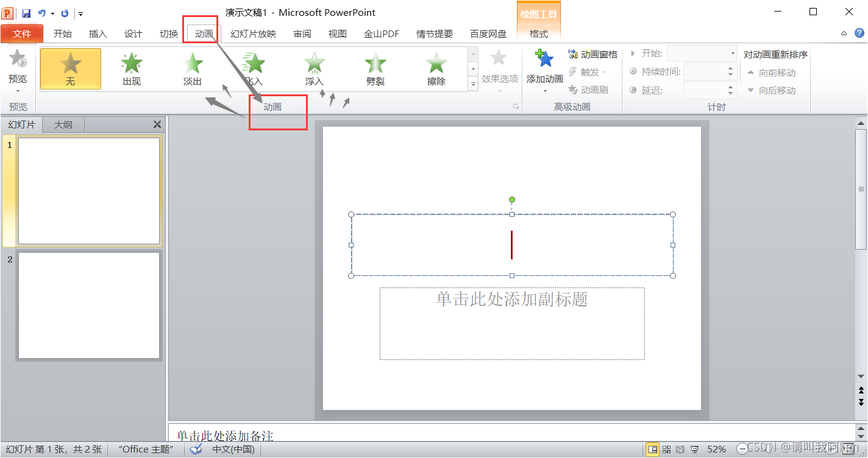868x458 pixels.
Task: Open the 文件 (File) tab
Action: coord(22,34)
